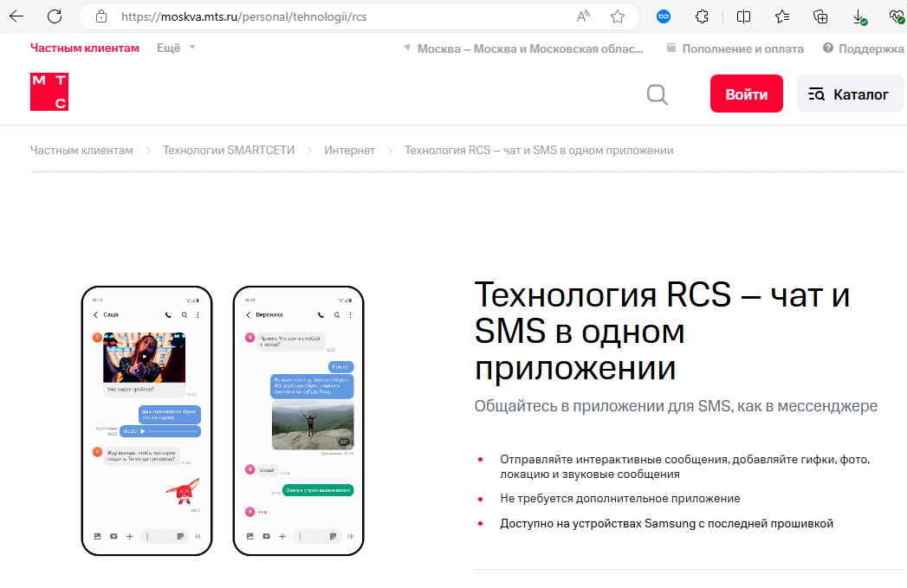Screen dimensions: 907x588
Task: Expand the Ещё dropdown menu
Action: click(176, 48)
